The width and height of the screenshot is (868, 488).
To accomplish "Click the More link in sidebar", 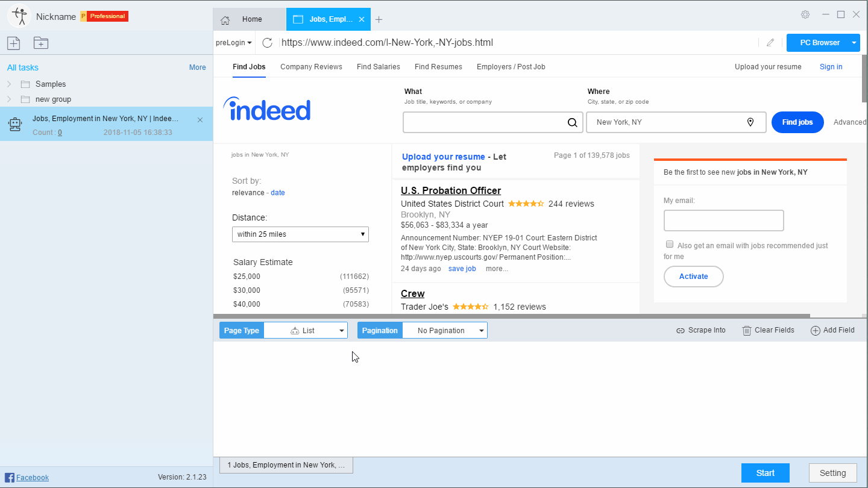I will tap(198, 67).
